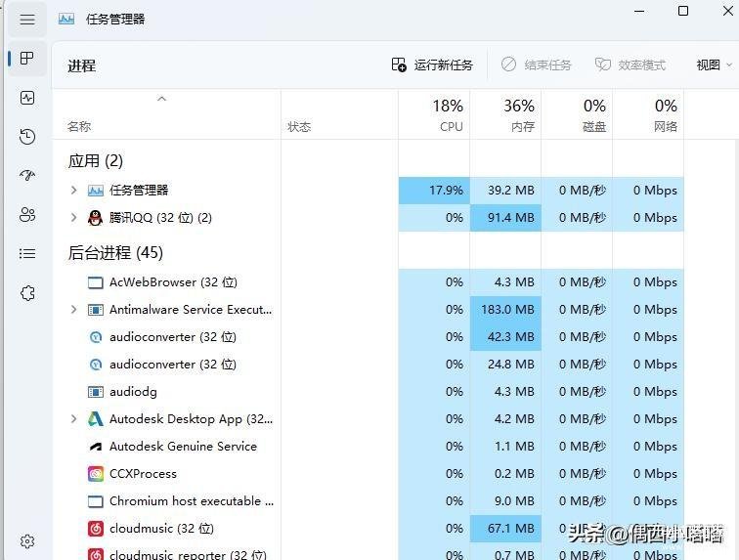Collapse the column header sort chevron

[161, 99]
